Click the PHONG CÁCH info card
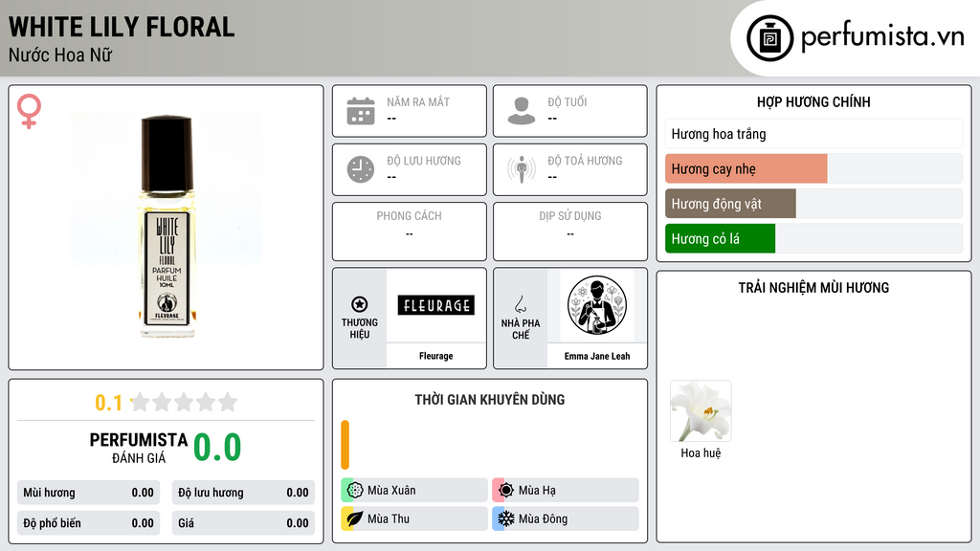This screenshot has height=551, width=980. (x=410, y=231)
